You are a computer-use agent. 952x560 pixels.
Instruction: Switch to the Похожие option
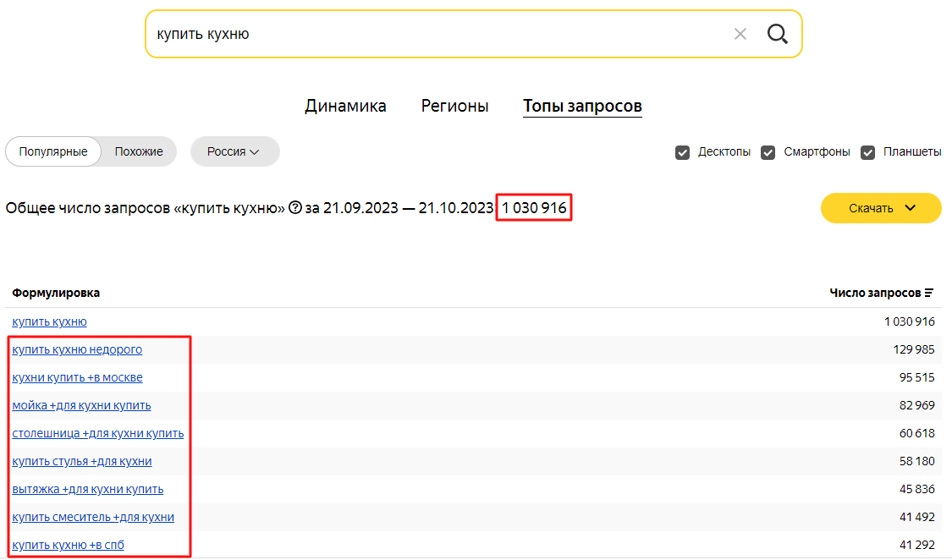[x=139, y=151]
